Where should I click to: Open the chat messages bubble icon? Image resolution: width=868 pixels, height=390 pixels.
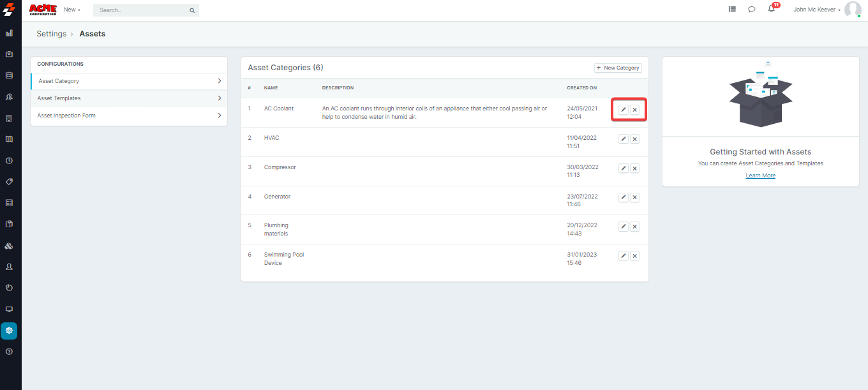tap(752, 10)
